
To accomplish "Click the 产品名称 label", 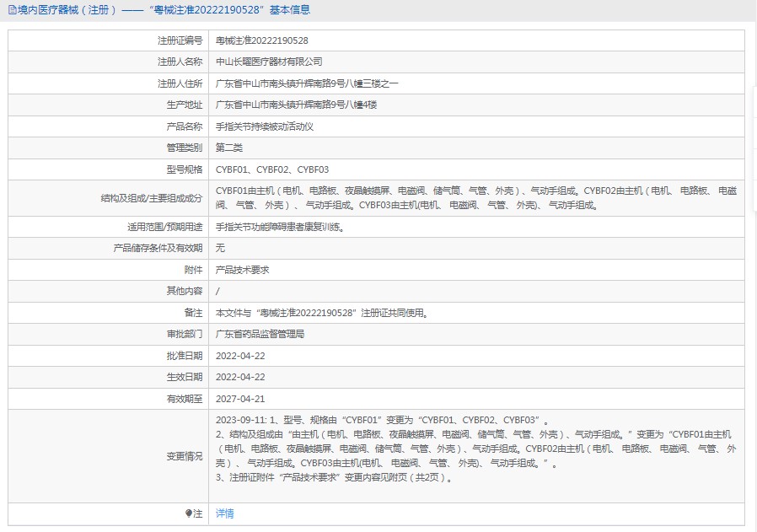I will pos(185,126).
